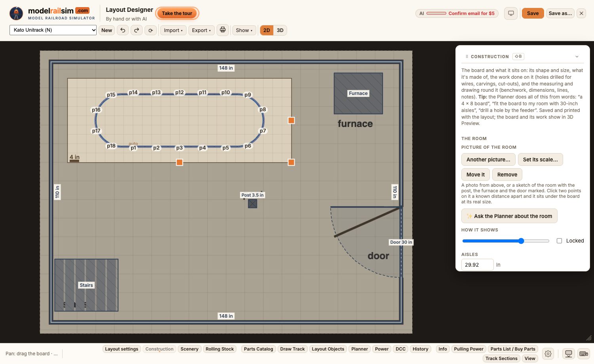
Task: Click the Confirm email for $5 link
Action: [x=471, y=13]
